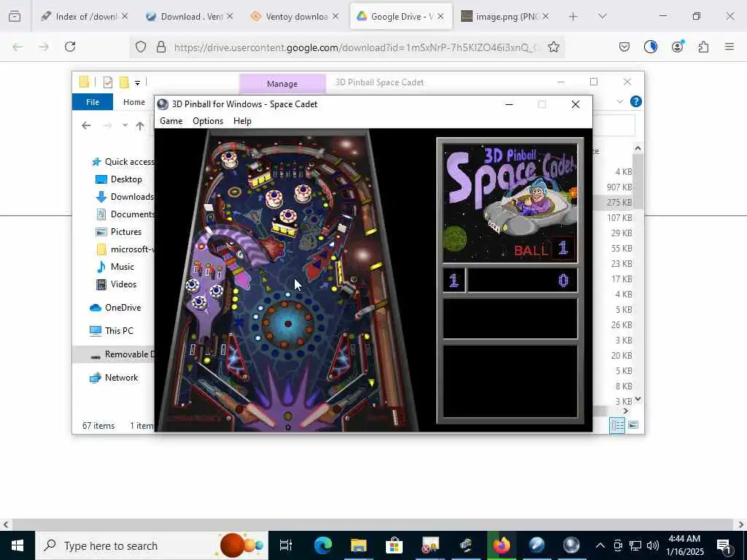Open the File tab in File Explorer

[x=93, y=102]
